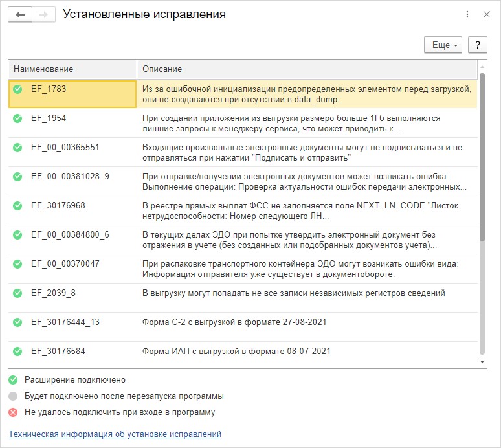Open help with the question mark button
The image size is (501, 448).
point(477,45)
